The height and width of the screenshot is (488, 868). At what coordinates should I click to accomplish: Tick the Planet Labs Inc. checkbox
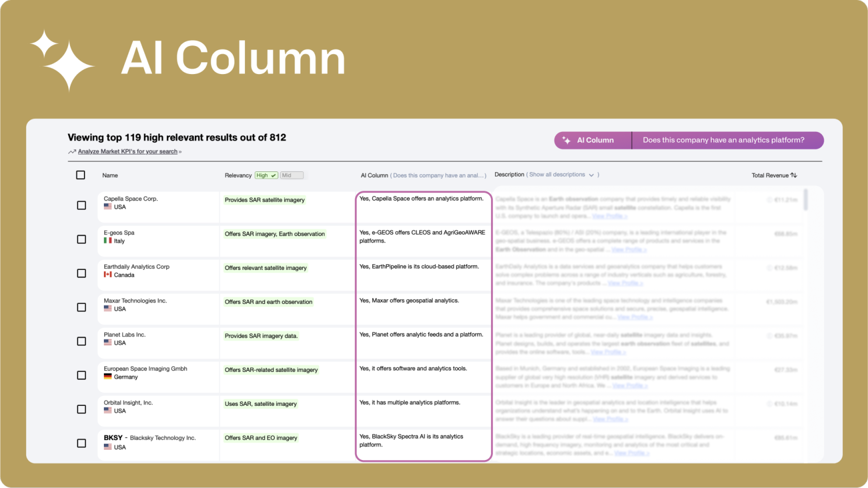point(82,341)
